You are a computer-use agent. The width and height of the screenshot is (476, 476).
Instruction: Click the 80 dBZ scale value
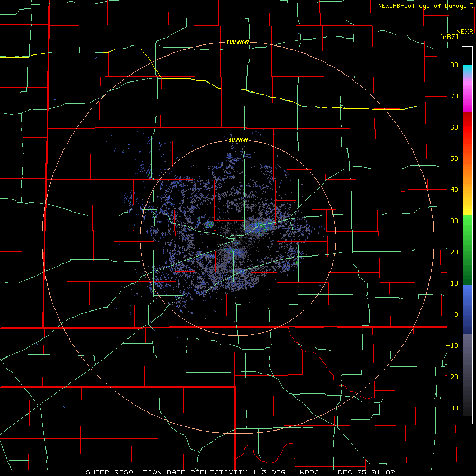[454, 65]
